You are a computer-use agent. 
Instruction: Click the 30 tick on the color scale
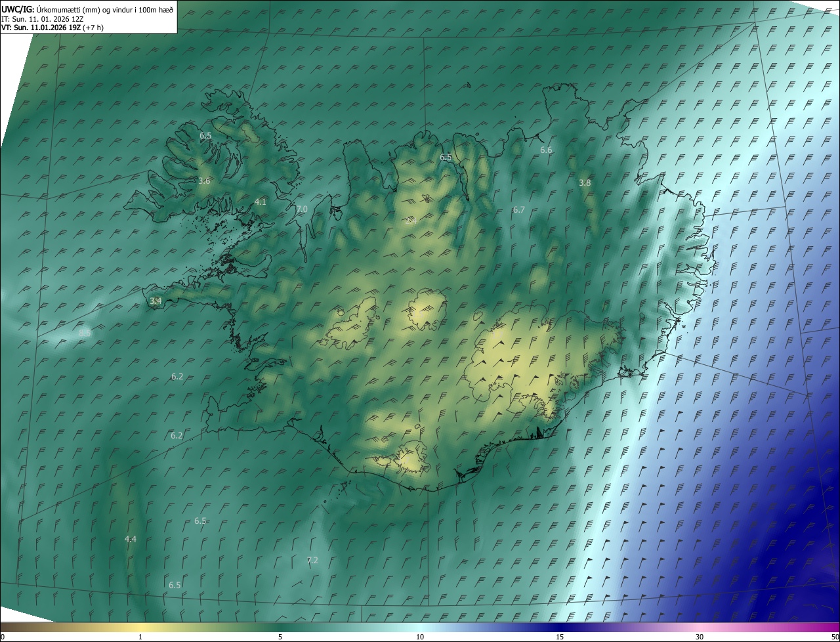[x=700, y=637]
